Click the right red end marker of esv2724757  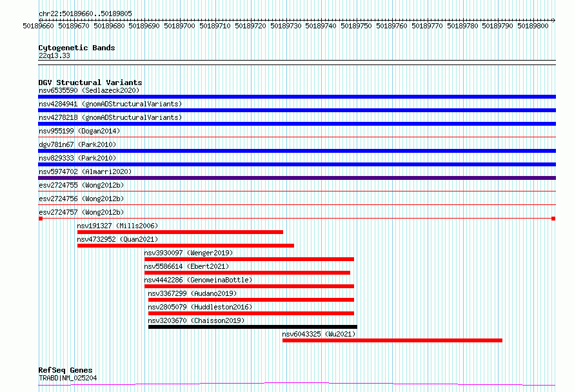click(553, 219)
